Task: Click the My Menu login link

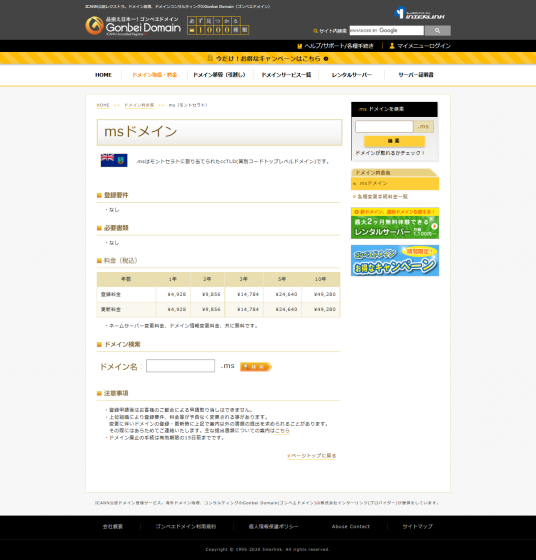Action: click(x=420, y=46)
